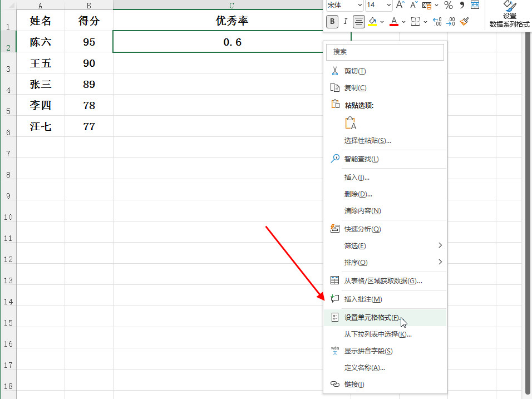Open fill color dropdown arrow

tap(382, 22)
